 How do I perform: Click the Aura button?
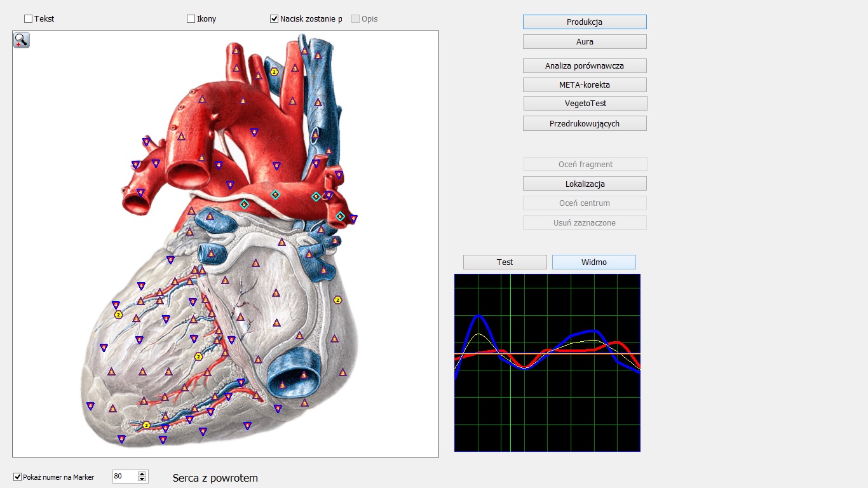(585, 41)
